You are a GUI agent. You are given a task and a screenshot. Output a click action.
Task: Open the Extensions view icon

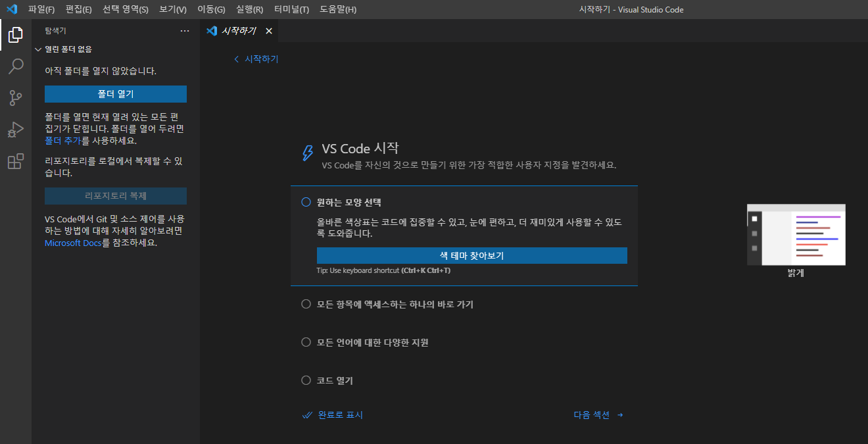click(x=16, y=161)
